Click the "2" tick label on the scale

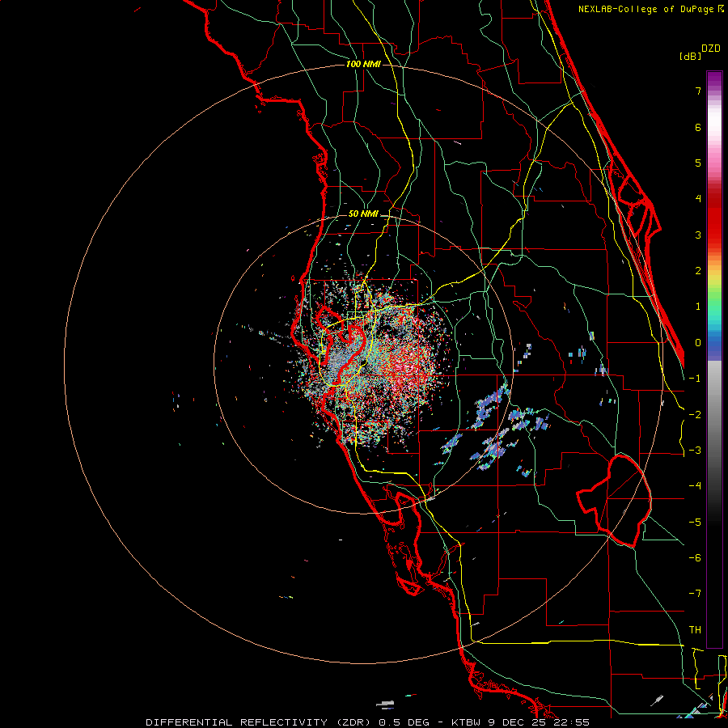pyautogui.click(x=698, y=271)
